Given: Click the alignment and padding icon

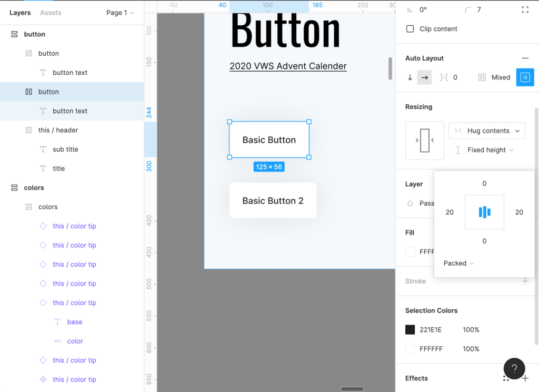Looking at the screenshot, I should (525, 77).
